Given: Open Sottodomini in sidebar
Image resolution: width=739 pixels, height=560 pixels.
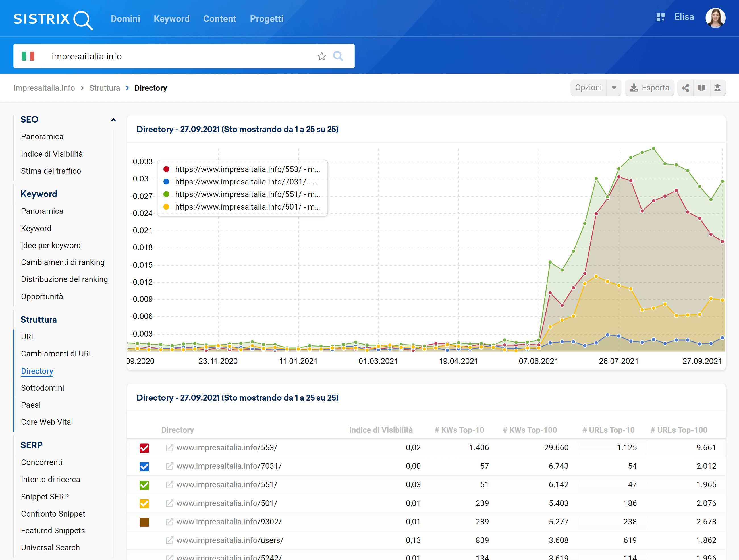Looking at the screenshot, I should [42, 387].
